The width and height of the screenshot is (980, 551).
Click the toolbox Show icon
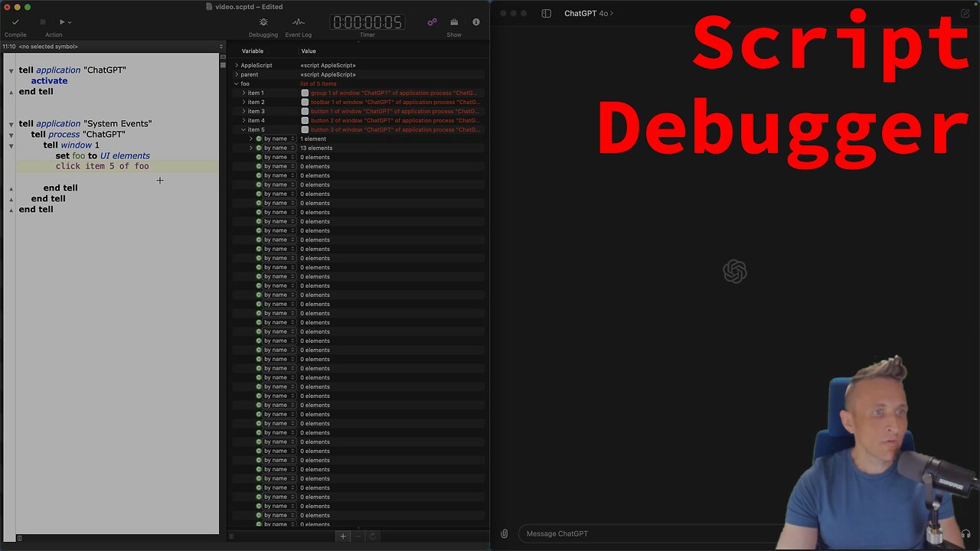tap(454, 22)
